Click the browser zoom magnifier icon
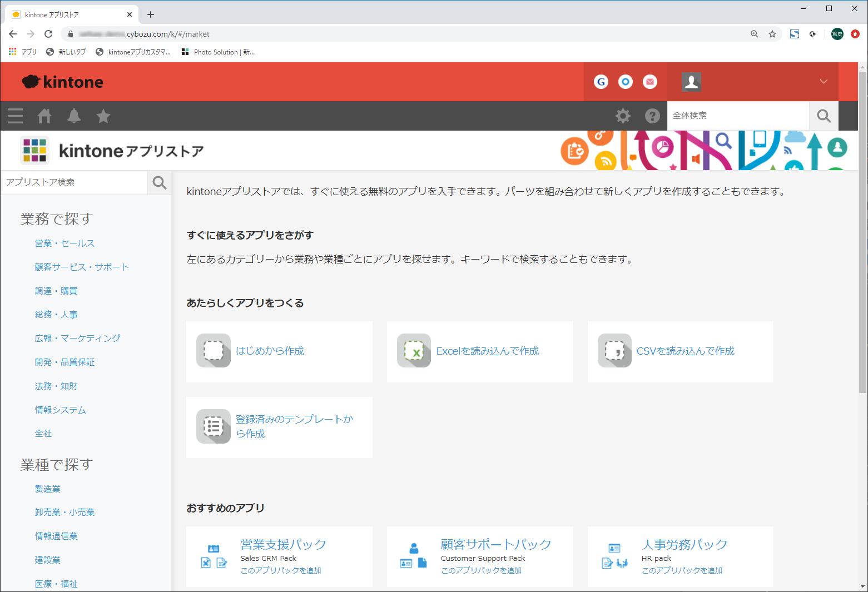 [x=755, y=34]
